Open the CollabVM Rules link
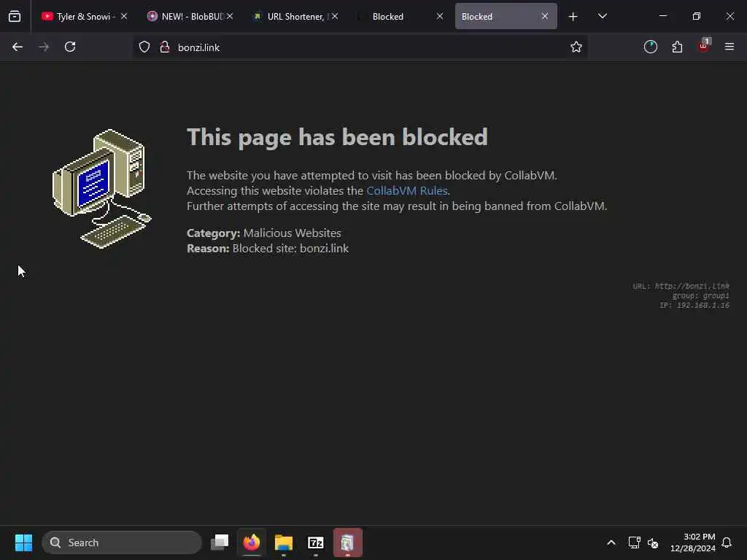 pos(407,190)
